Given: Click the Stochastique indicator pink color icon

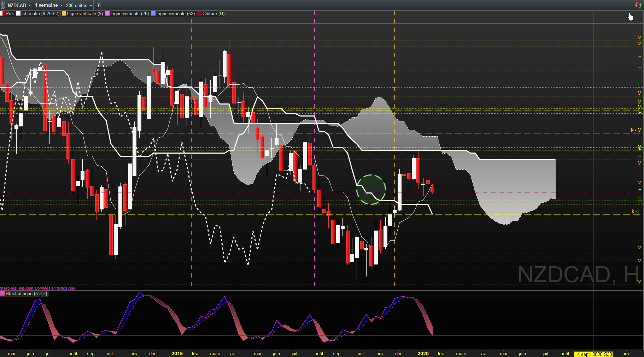Looking at the screenshot, I should coord(2,294).
